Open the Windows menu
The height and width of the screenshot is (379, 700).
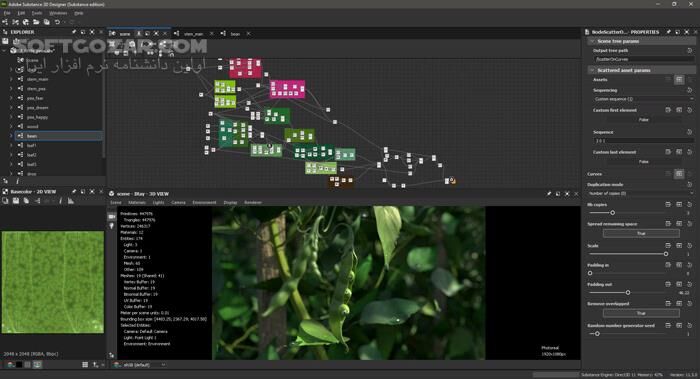pyautogui.click(x=58, y=13)
